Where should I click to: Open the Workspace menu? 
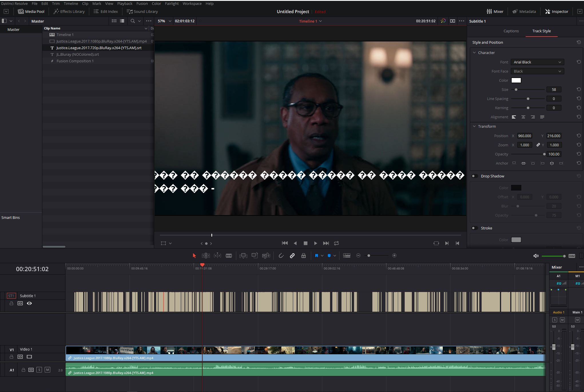tap(192, 3)
